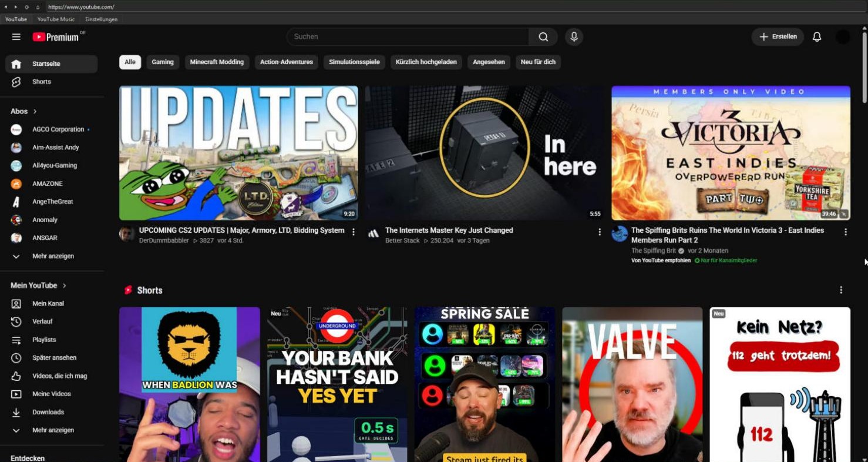Open Better Stack channel link

point(402,241)
